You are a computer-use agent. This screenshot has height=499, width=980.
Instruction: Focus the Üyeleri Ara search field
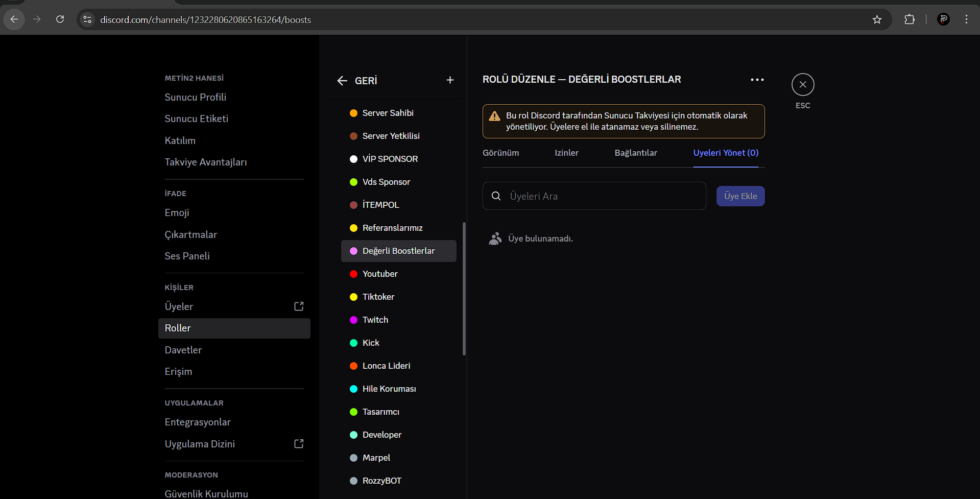click(594, 196)
